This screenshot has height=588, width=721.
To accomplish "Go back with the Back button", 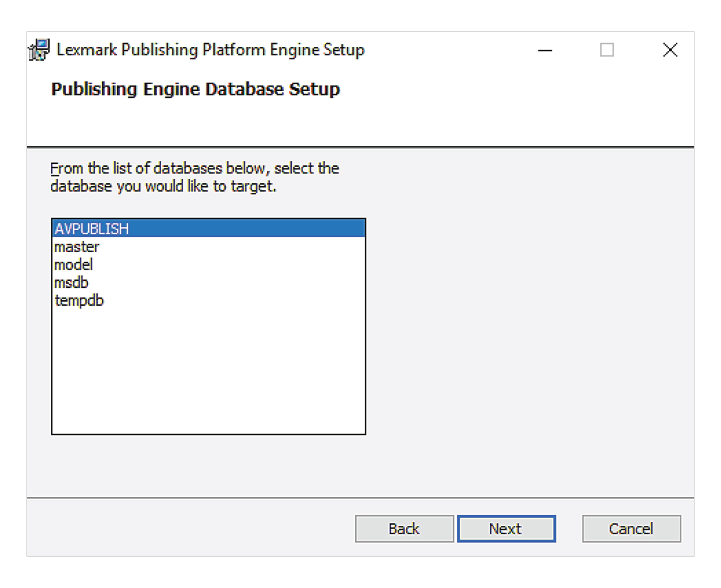I will [x=404, y=529].
